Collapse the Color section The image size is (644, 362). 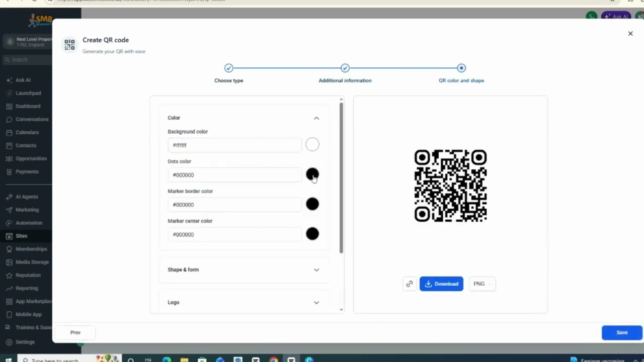[316, 118]
